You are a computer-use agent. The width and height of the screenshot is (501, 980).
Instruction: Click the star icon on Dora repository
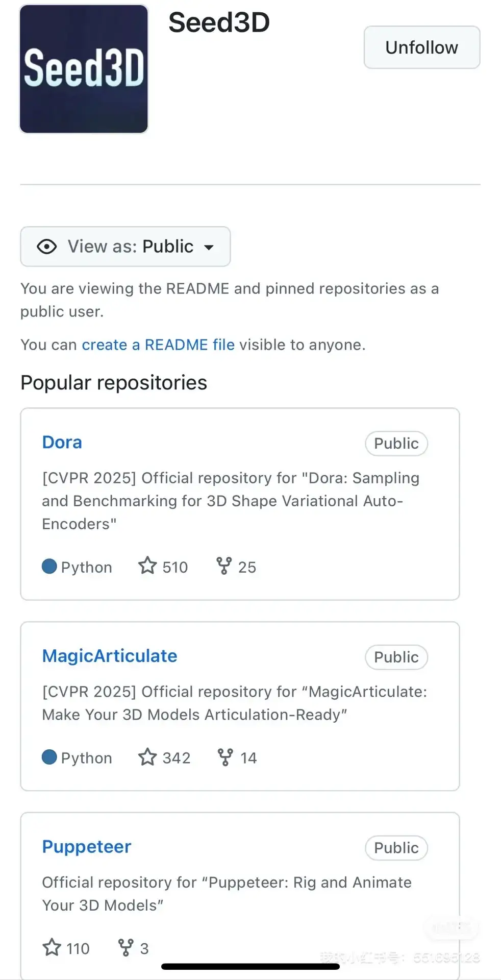pos(147,566)
